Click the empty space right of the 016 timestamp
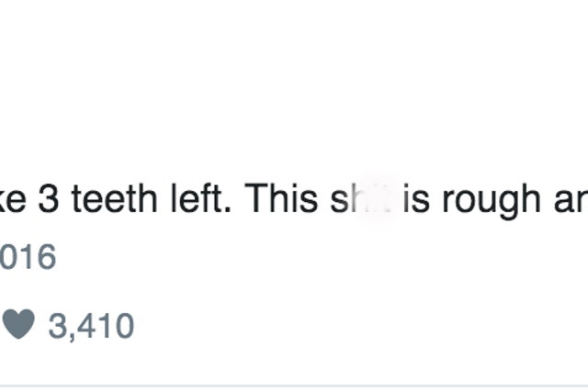588x392 pixels. tap(322, 257)
